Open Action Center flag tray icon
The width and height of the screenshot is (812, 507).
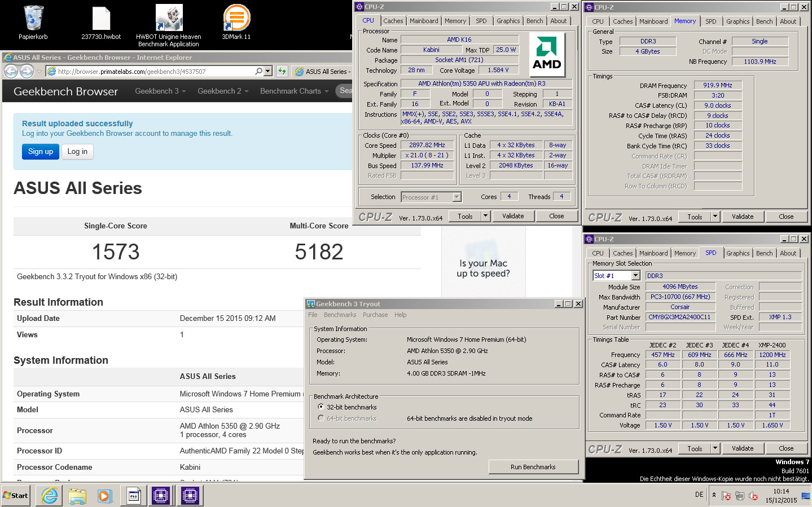726,496
